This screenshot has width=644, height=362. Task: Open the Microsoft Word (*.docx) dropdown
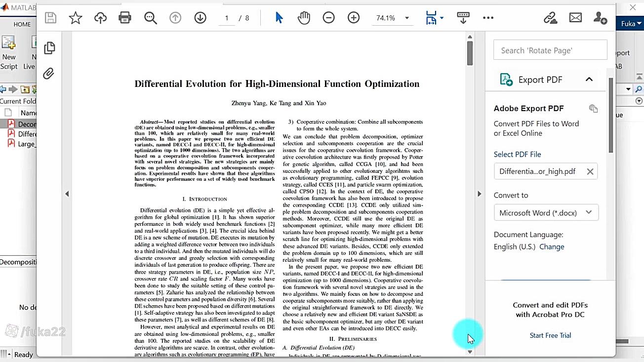point(546,213)
